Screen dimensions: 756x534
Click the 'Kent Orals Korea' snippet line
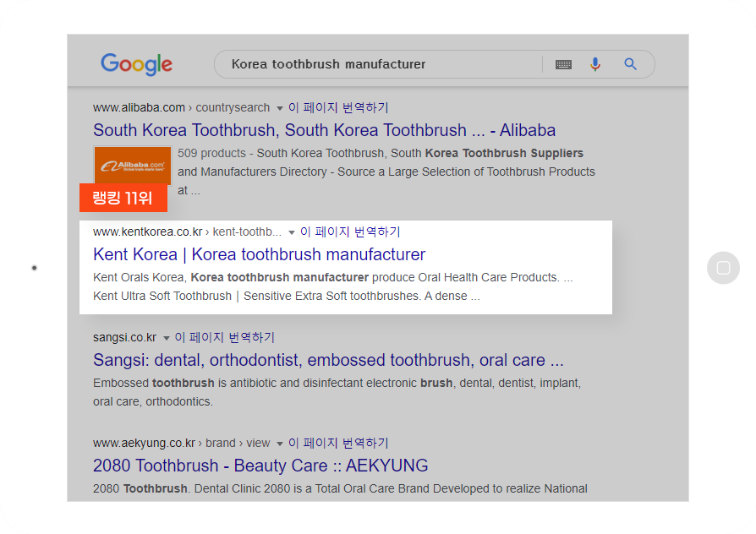pos(332,278)
